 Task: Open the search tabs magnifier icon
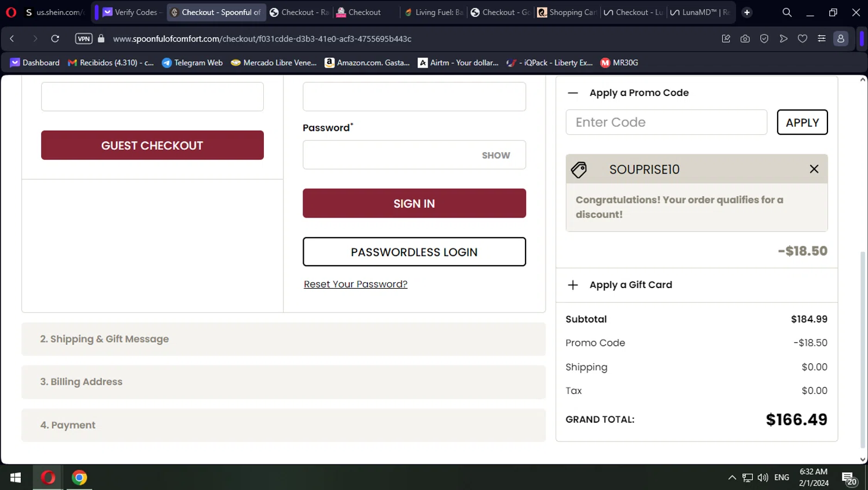click(787, 12)
